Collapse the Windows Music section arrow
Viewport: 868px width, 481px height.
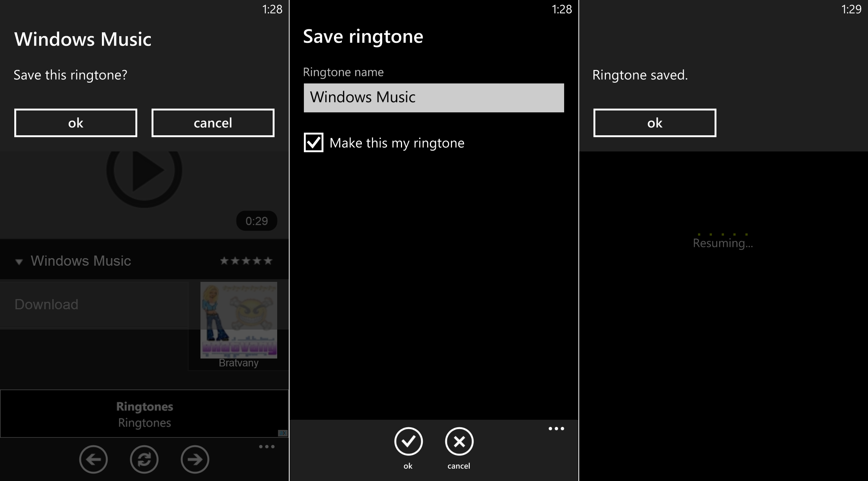tap(19, 262)
